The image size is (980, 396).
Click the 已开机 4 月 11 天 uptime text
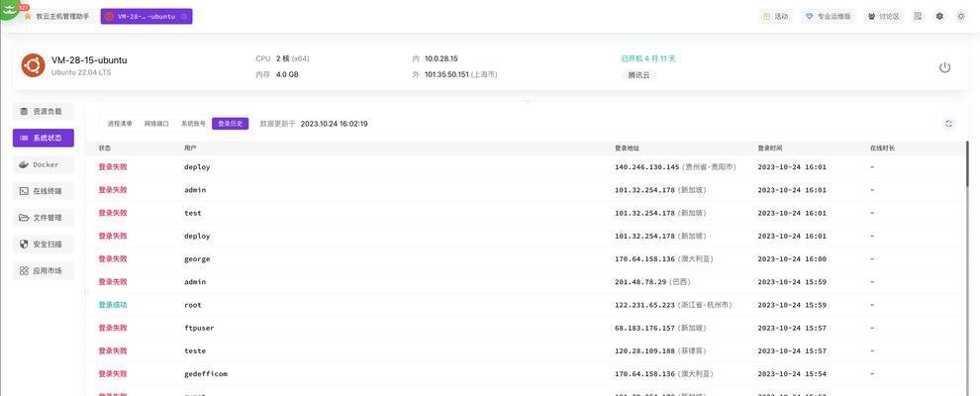[648, 58]
